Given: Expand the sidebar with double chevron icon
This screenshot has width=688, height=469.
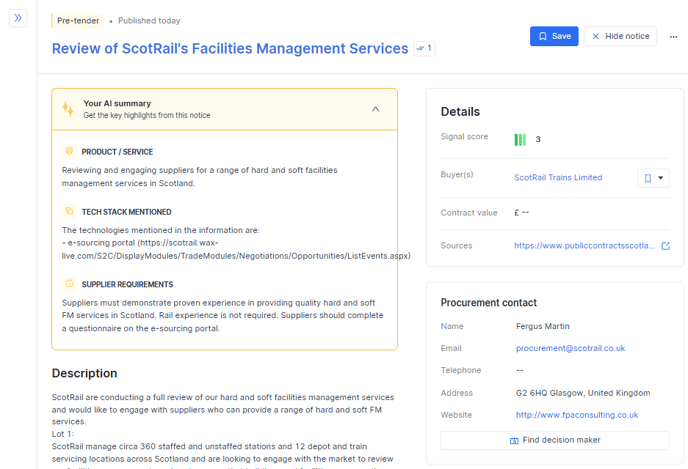Looking at the screenshot, I should pyautogui.click(x=18, y=18).
